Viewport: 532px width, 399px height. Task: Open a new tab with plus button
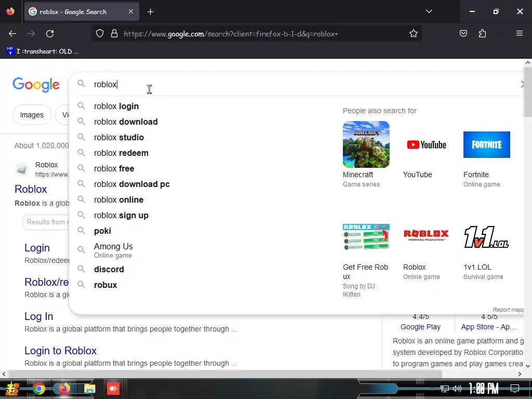pyautogui.click(x=150, y=12)
